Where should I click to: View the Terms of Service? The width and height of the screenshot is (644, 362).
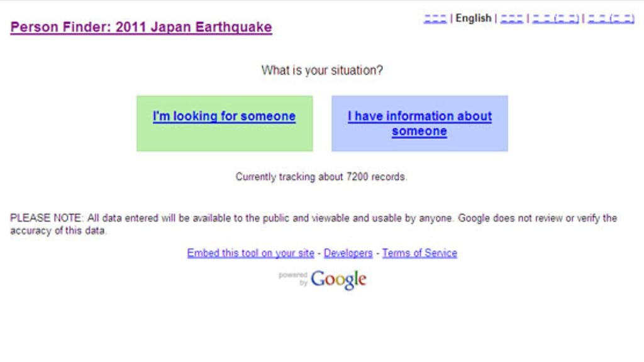(421, 253)
